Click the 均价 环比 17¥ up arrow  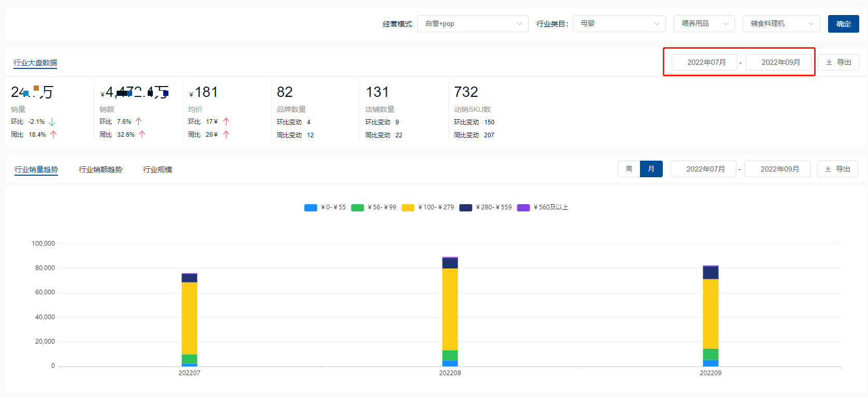[x=226, y=122]
